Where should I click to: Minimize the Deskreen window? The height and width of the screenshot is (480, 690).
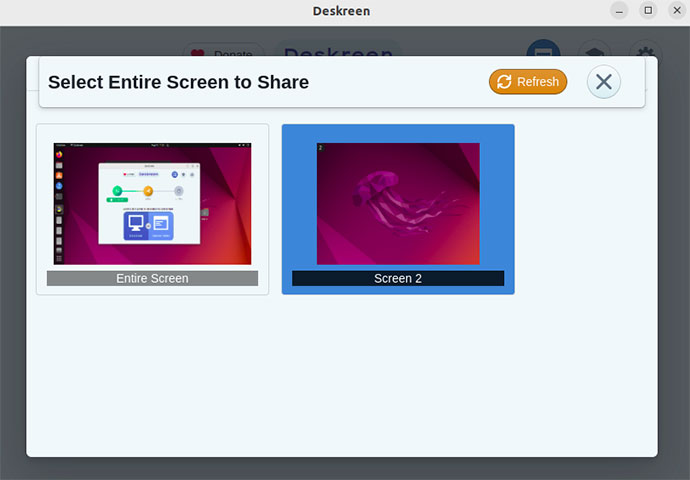pos(619,11)
